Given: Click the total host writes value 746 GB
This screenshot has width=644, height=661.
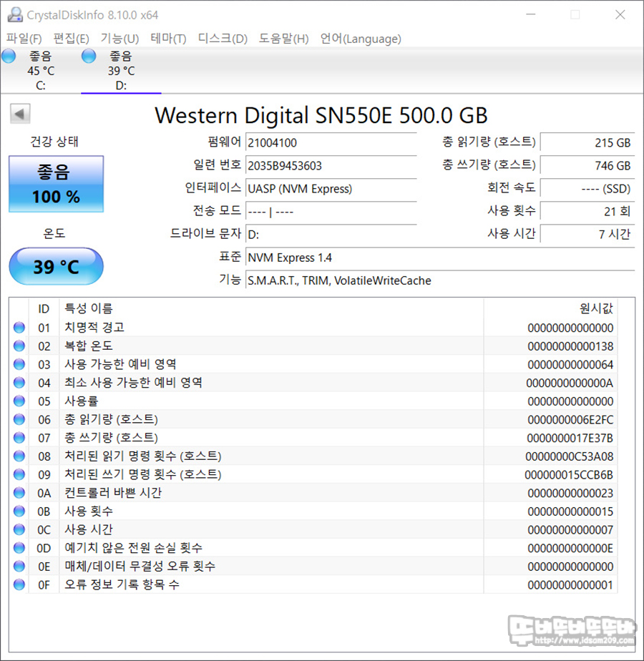Looking at the screenshot, I should coord(587,165).
